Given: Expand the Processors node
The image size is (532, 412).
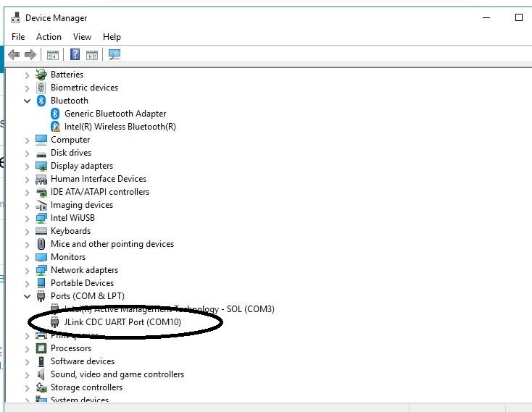Looking at the screenshot, I should [27, 349].
